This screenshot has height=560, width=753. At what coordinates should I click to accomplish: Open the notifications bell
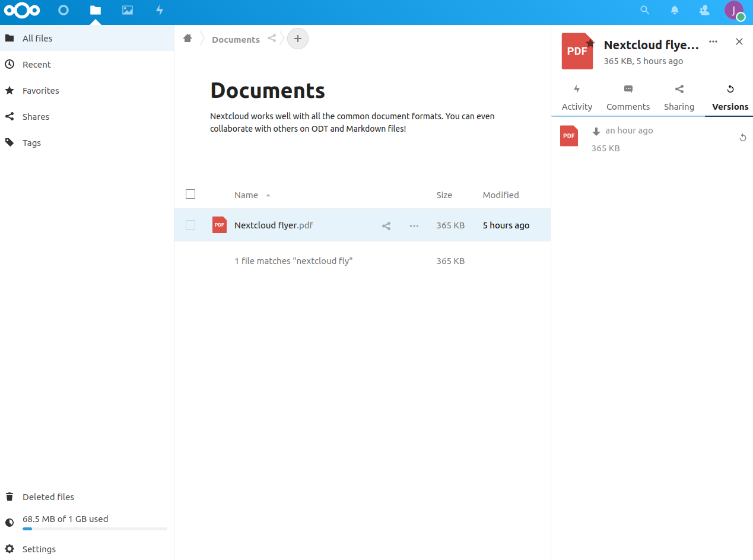[675, 10]
